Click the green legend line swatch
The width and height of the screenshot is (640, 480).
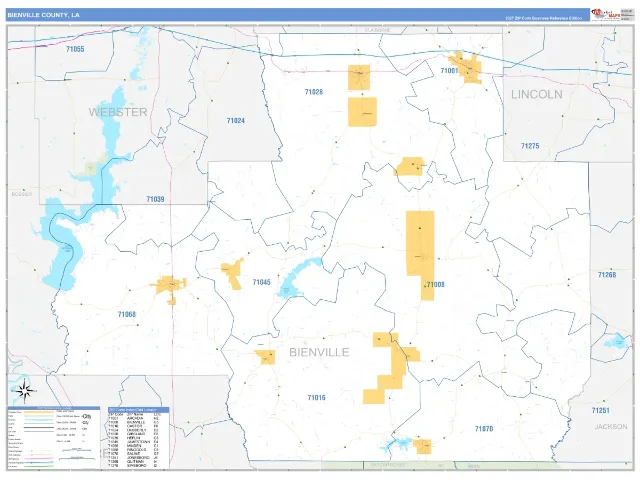[x=39, y=467]
